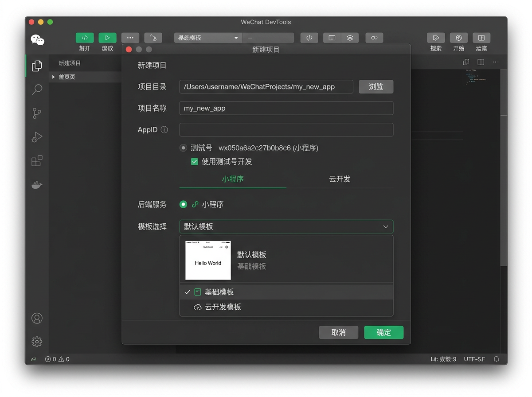Click the AppID info circle icon
Viewport: 532px width, 397px height.
164,130
